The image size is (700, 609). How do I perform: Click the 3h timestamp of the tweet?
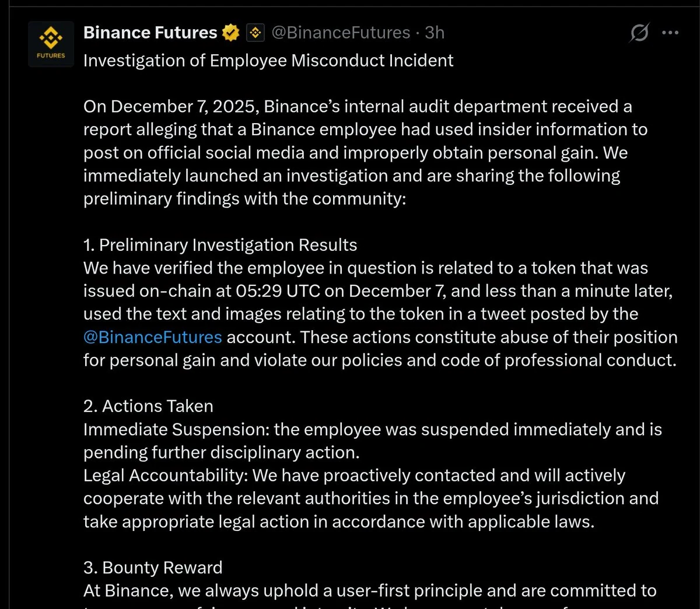[x=435, y=33]
